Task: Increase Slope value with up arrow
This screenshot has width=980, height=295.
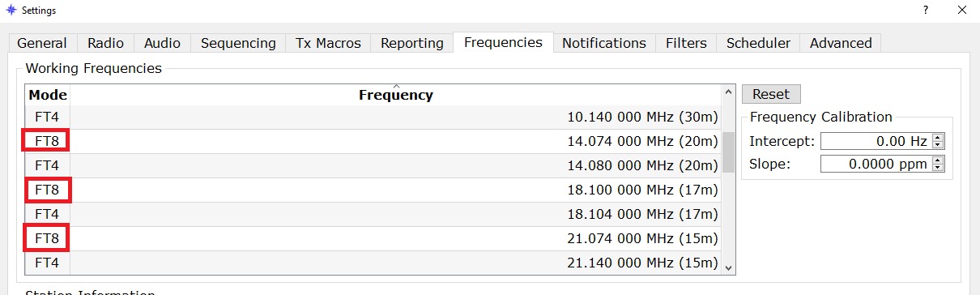Action: coord(938,160)
